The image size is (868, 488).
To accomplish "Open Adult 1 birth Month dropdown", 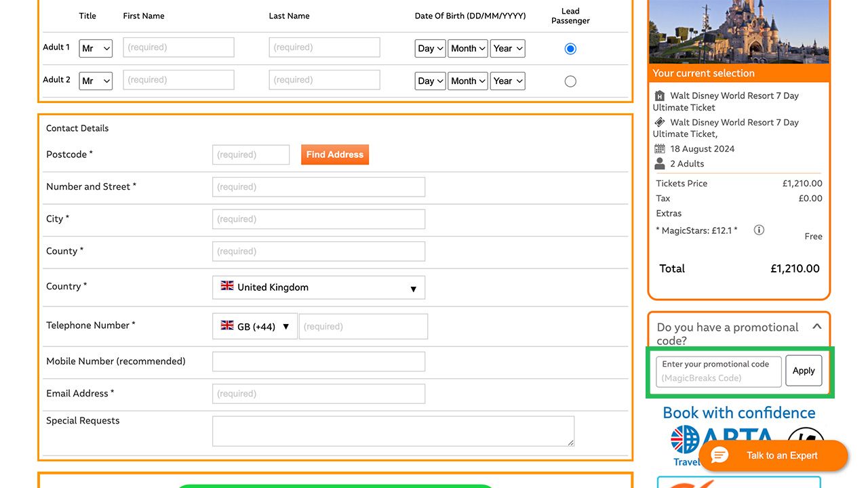I will pos(468,48).
